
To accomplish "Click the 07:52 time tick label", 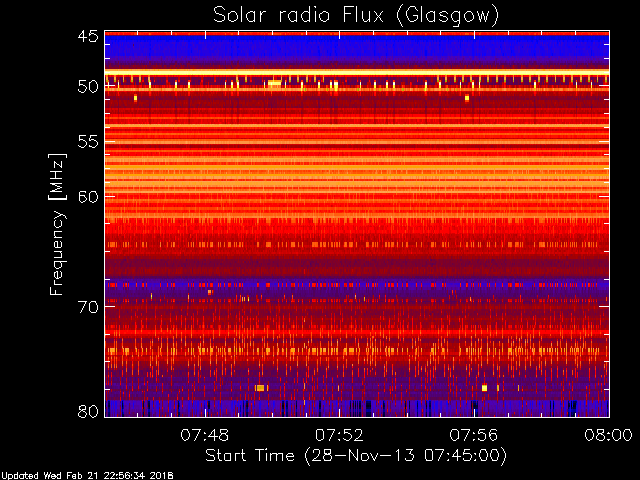I will point(339,435).
